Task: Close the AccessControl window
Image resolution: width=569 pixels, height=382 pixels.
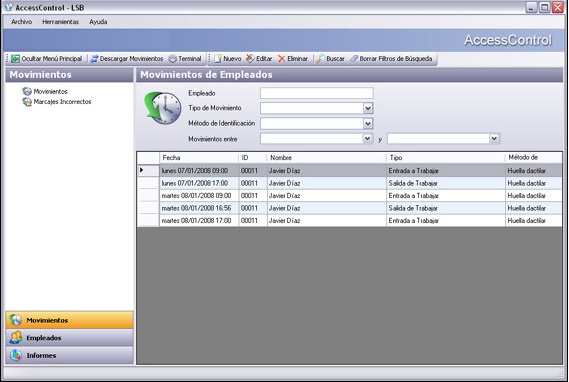Action: pyautogui.click(x=558, y=7)
